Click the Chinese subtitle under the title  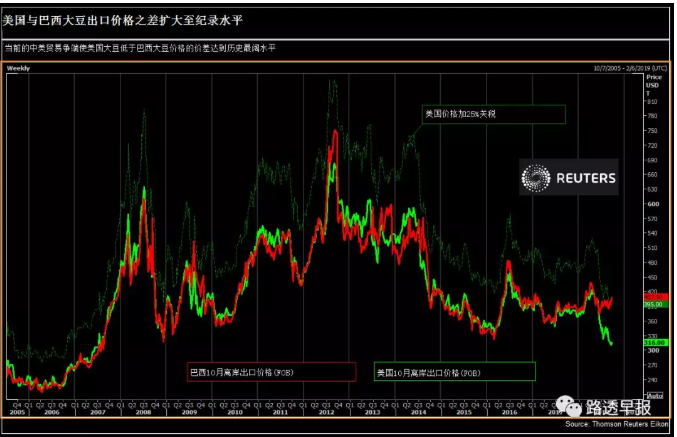click(140, 47)
